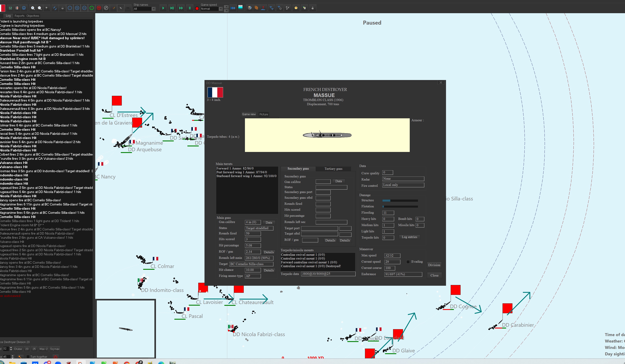Zoom in the map with magnifier plus

[x=32, y=8]
